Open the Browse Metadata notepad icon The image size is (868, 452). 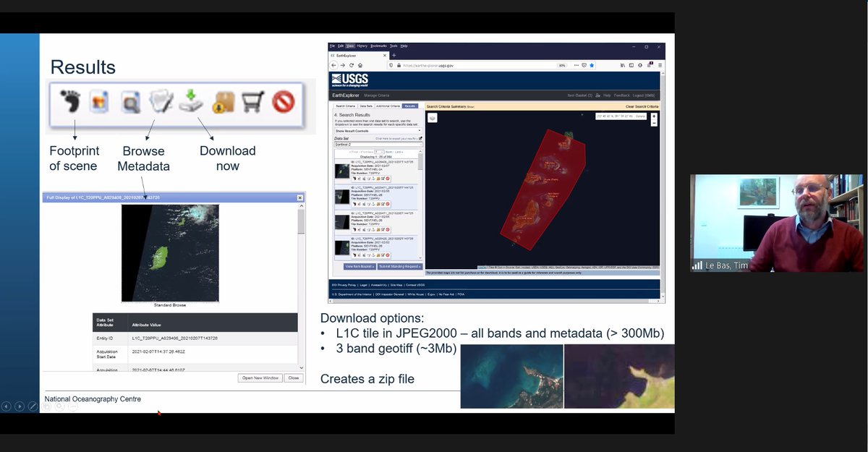pos(160,102)
